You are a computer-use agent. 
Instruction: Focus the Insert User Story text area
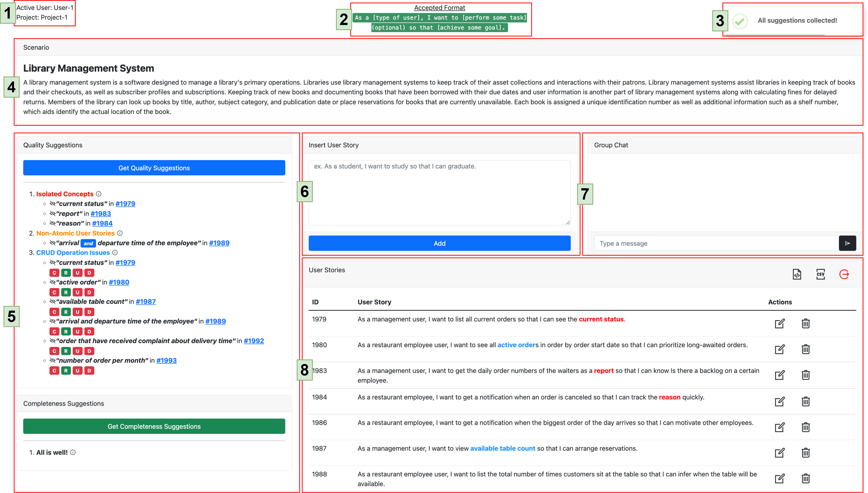439,193
